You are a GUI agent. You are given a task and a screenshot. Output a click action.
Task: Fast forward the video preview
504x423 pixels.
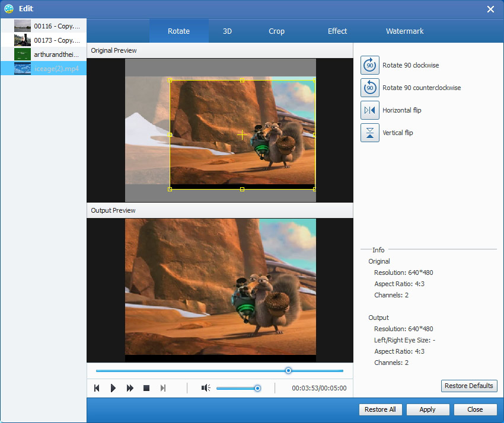(x=130, y=388)
